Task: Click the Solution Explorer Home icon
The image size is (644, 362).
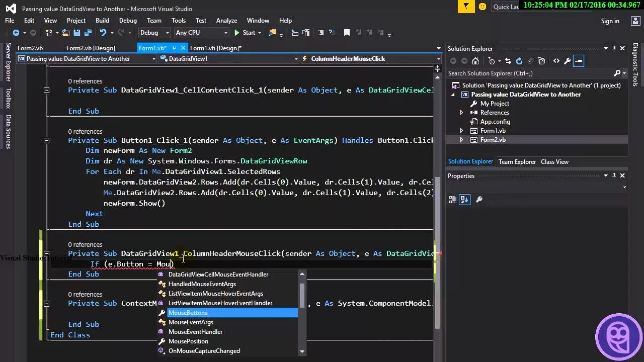Action: (475, 61)
